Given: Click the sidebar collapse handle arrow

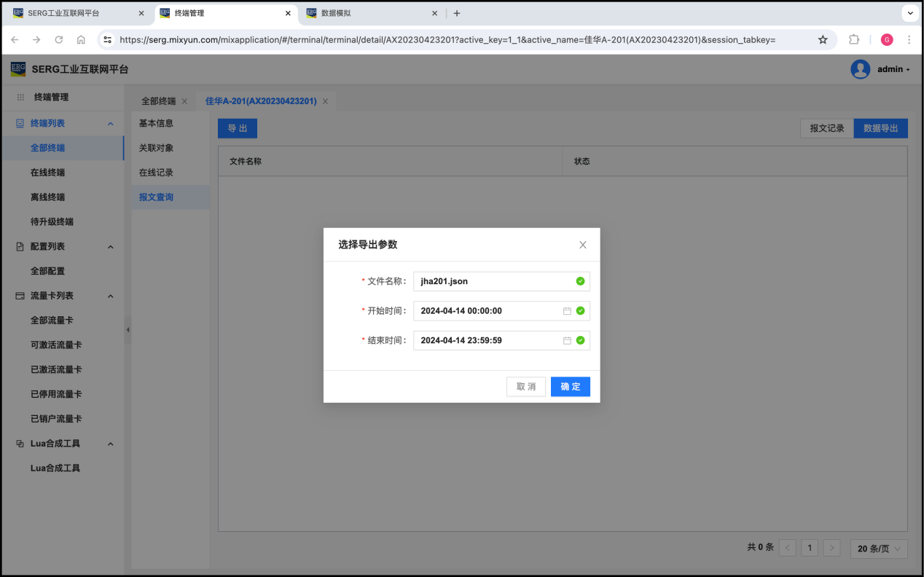Looking at the screenshot, I should [x=128, y=330].
